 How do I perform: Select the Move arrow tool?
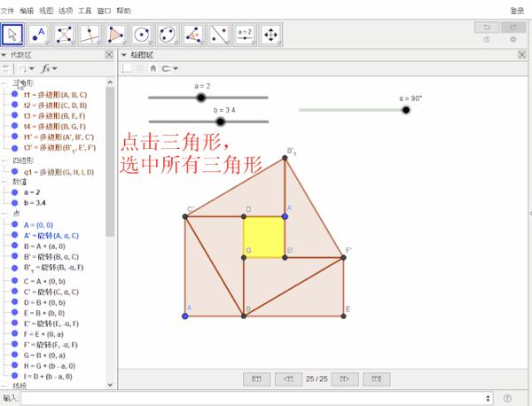coord(12,35)
